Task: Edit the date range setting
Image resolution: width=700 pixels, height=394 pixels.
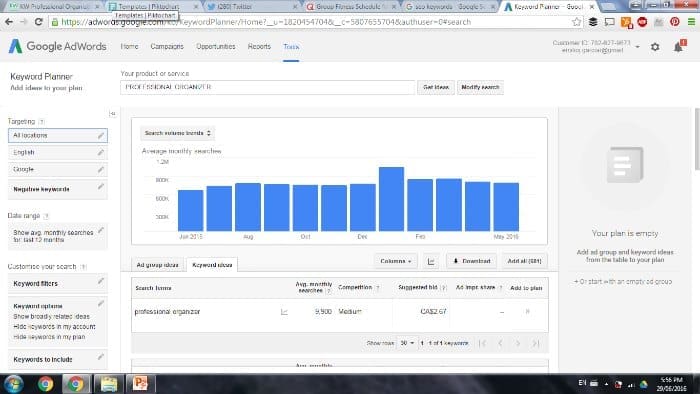Action: 58,236
